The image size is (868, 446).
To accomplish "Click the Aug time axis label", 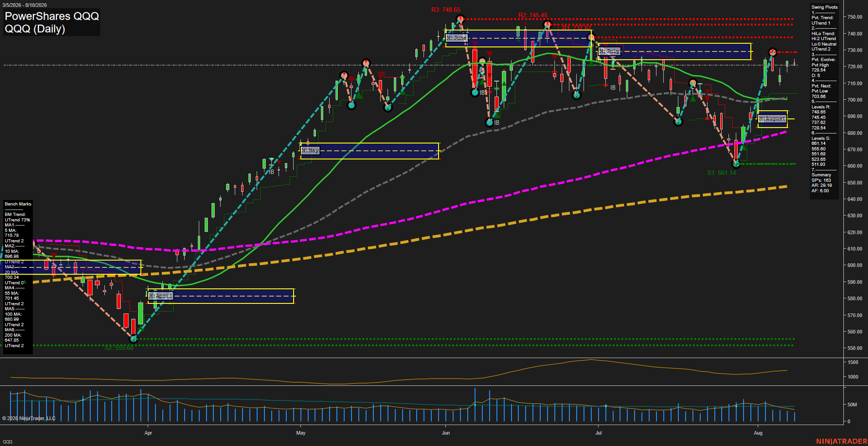I will tap(758, 433).
